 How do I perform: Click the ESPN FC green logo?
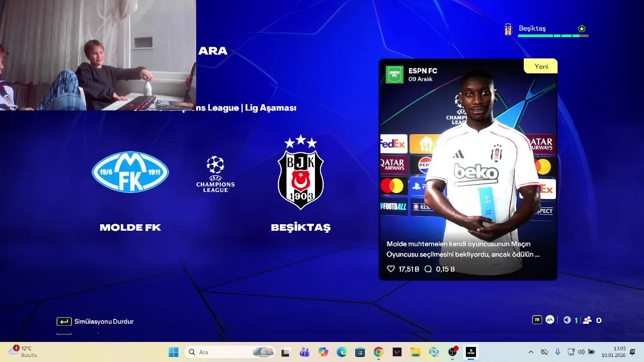click(x=394, y=74)
